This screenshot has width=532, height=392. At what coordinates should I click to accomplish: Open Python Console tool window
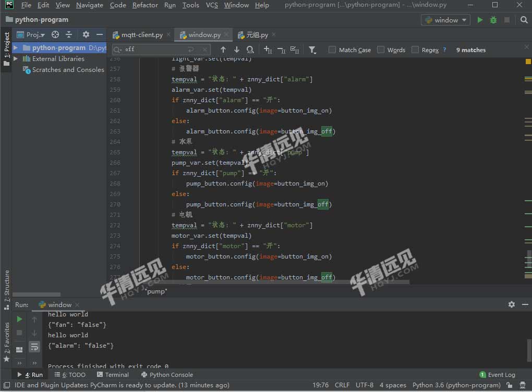(x=167, y=375)
